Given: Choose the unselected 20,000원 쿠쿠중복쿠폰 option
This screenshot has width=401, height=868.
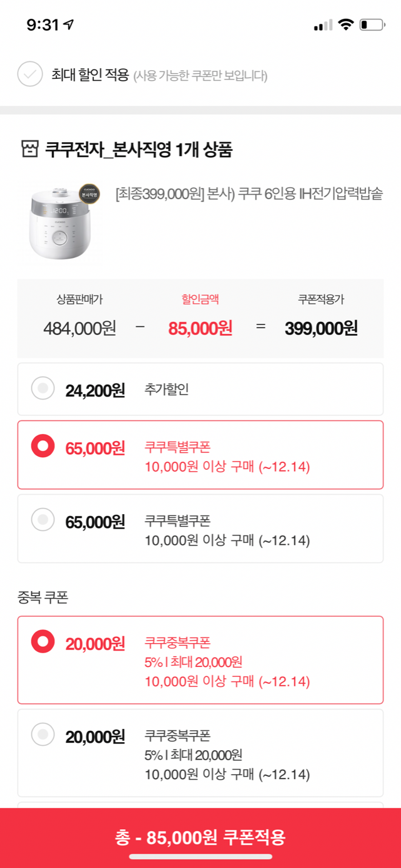Looking at the screenshot, I should pyautogui.click(x=43, y=735).
